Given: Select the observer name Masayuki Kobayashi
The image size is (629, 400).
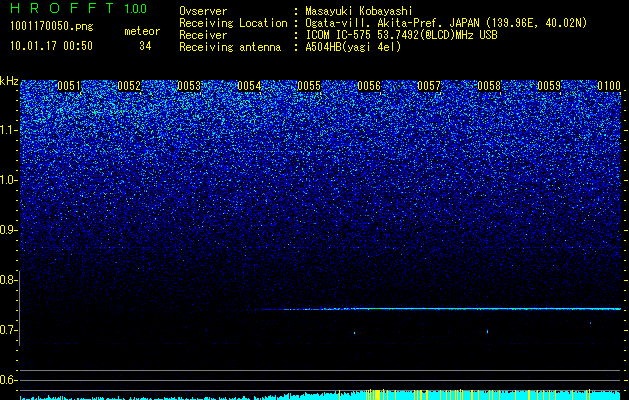Looking at the screenshot, I should tap(359, 11).
